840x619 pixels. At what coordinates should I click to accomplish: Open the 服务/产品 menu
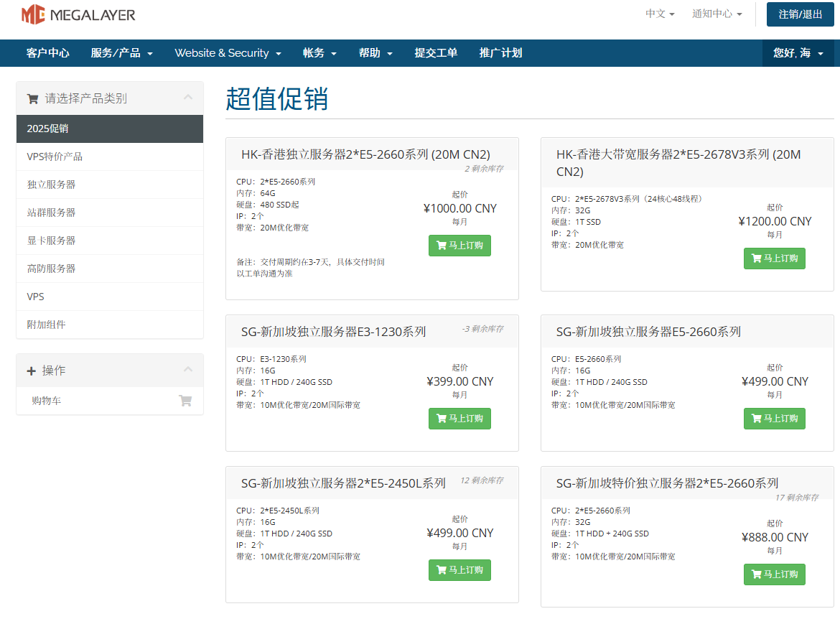121,53
